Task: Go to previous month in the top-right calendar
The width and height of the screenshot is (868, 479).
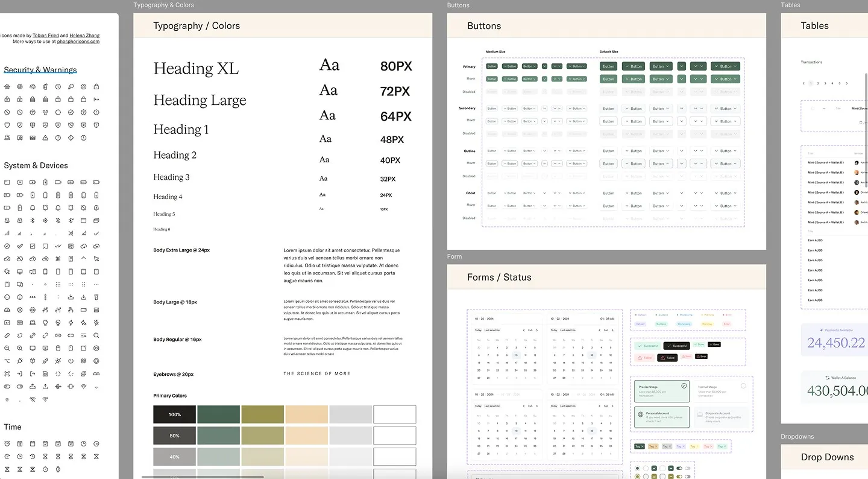Action: pos(599,330)
